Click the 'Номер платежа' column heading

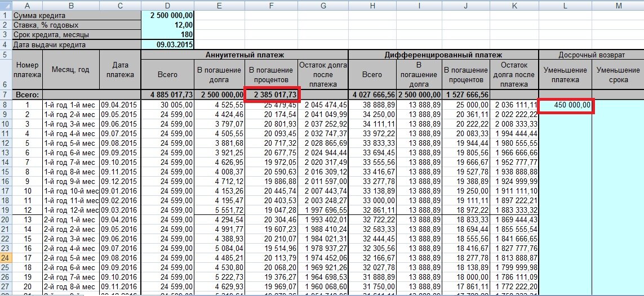[x=27, y=70]
